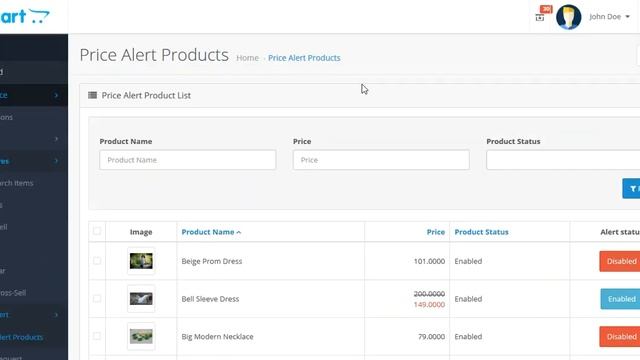This screenshot has width=640, height=360.
Task: Toggle Disabled alert status for Big Modern Necklace
Action: [x=620, y=336]
